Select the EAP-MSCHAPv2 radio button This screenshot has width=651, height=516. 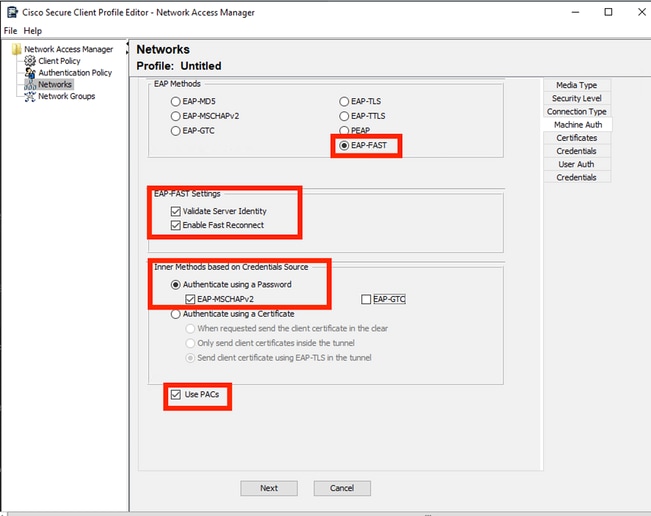click(176, 116)
